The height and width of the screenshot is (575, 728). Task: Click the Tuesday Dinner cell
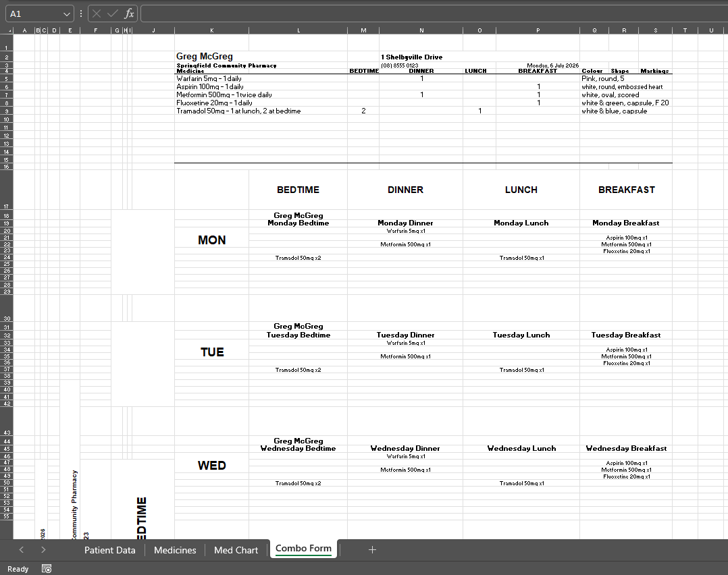[x=405, y=335]
